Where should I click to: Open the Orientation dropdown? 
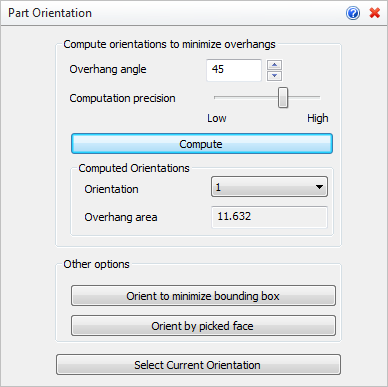[269, 187]
